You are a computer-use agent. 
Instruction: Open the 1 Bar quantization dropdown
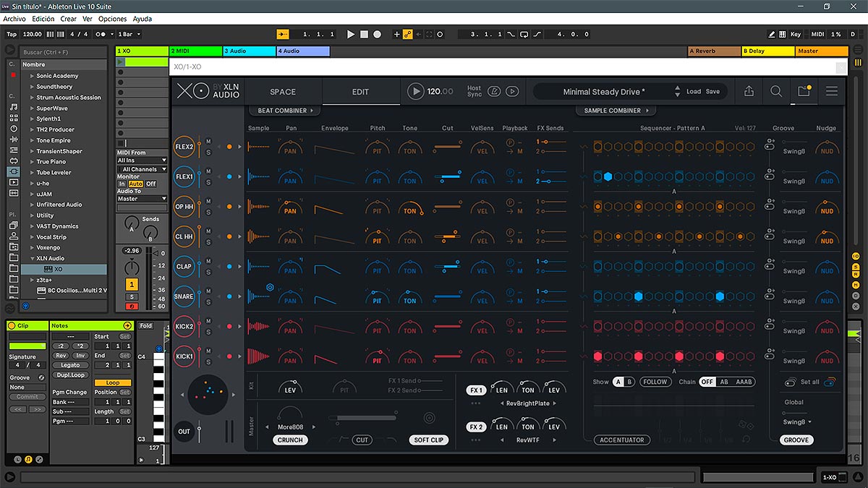[128, 34]
